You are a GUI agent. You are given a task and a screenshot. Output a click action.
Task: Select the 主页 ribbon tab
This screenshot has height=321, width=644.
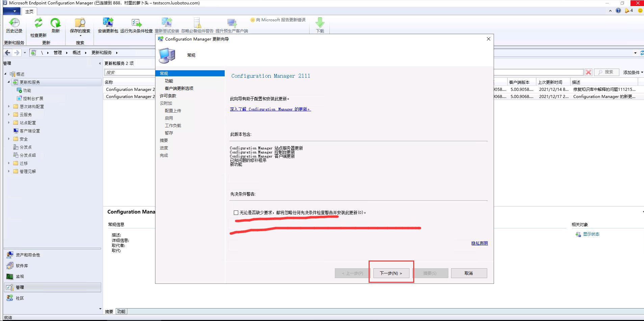[x=29, y=11]
